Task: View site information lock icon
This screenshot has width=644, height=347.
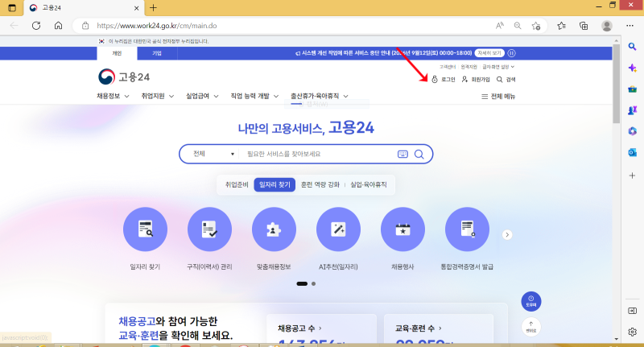Action: pos(85,26)
